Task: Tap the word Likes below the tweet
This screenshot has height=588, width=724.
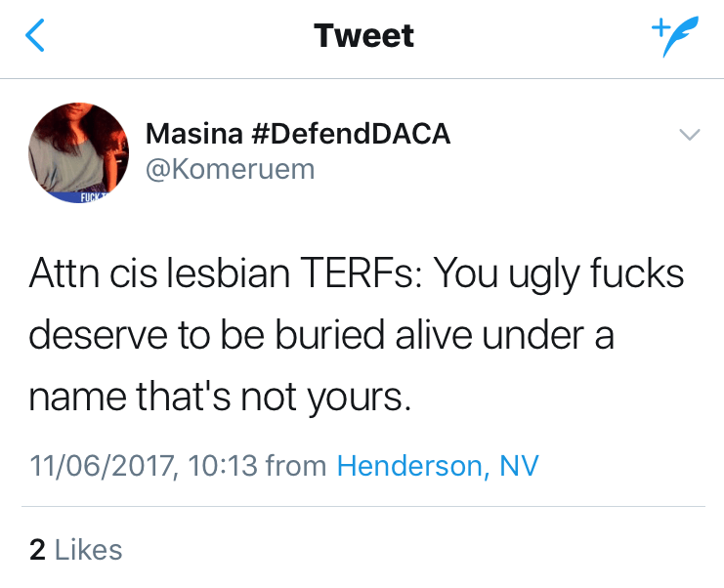Action: point(89,549)
